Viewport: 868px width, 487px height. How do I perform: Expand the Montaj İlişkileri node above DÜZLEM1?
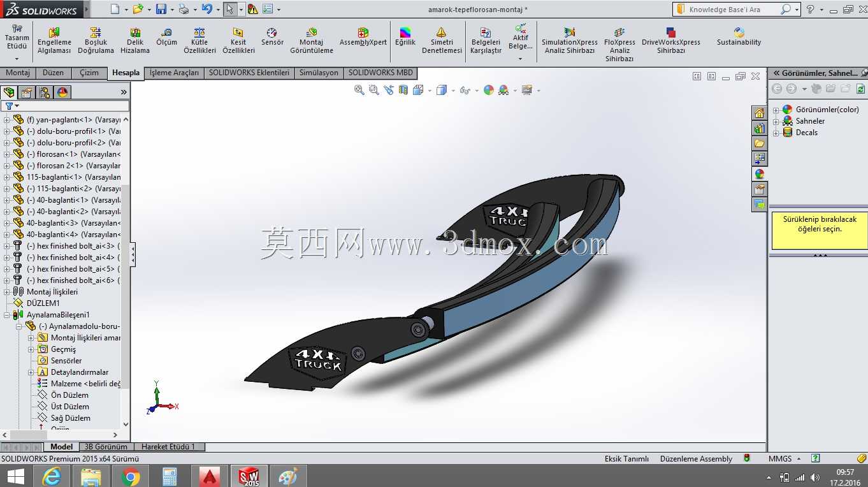point(7,292)
